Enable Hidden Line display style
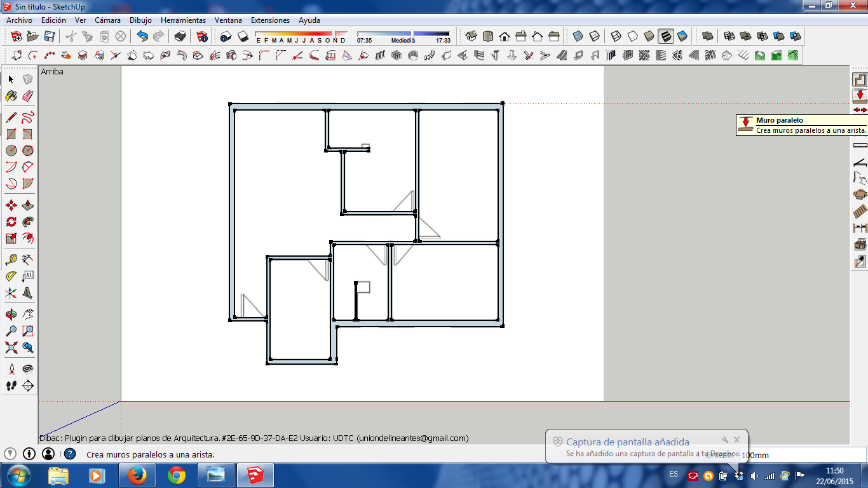 632,36
